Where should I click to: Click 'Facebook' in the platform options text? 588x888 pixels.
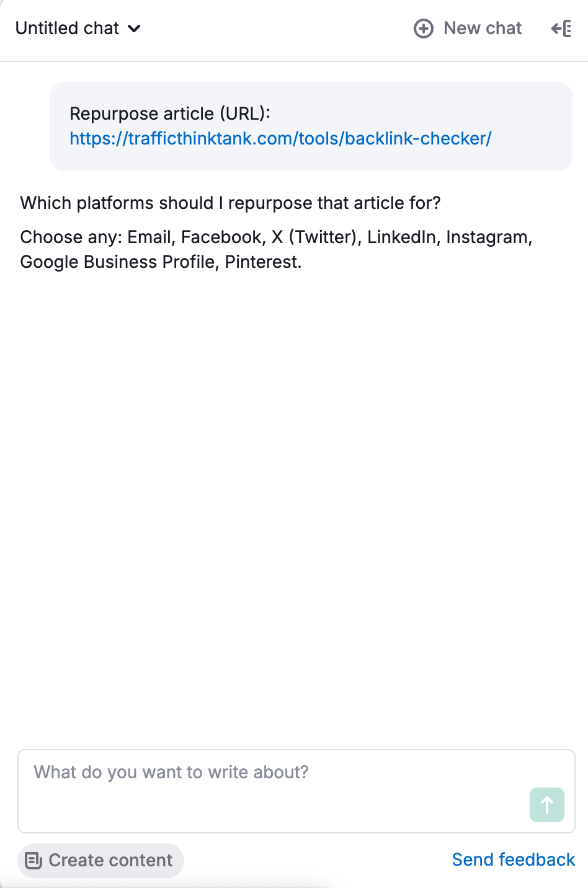pyautogui.click(x=221, y=237)
